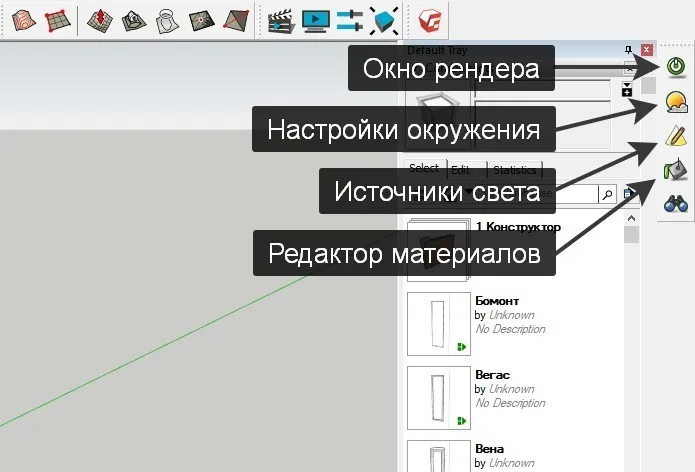Select the Sandbox Flip Edge tool
Viewport: 695px width, 472px height.
click(x=236, y=19)
